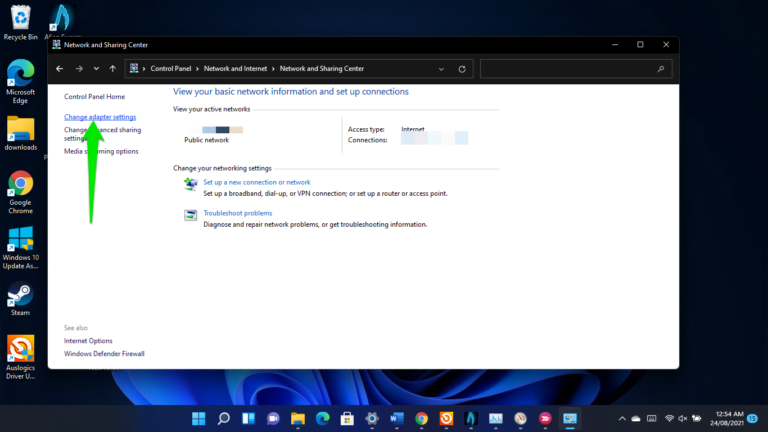The height and width of the screenshot is (432, 768).
Task: Open Change advanced sharing settings link
Action: click(x=102, y=134)
